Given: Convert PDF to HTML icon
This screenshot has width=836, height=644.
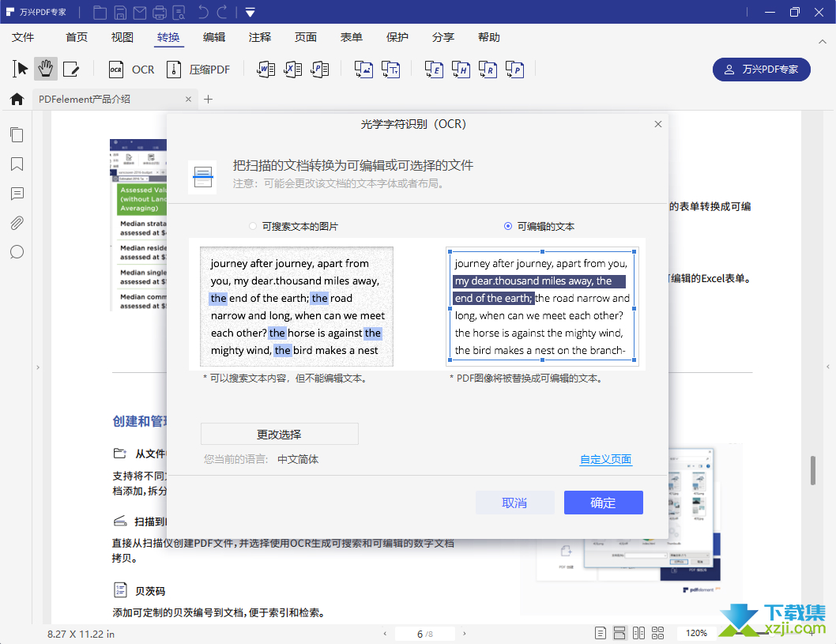Looking at the screenshot, I should click(461, 70).
